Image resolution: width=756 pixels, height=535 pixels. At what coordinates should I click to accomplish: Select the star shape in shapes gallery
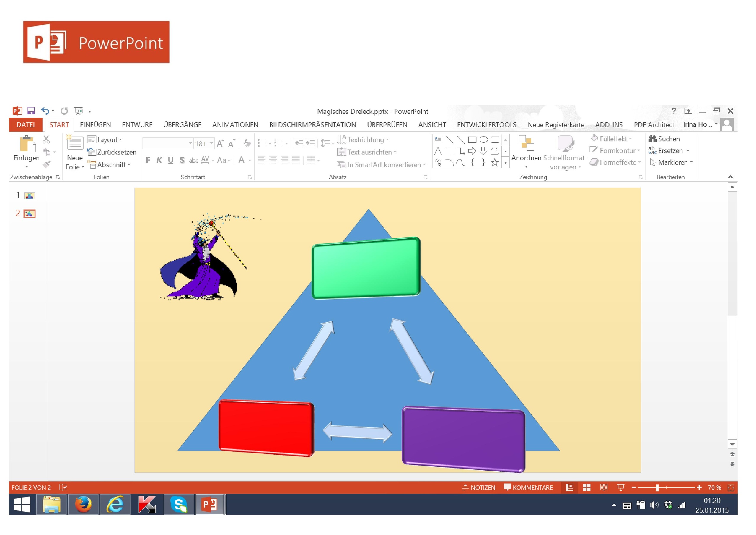click(494, 162)
